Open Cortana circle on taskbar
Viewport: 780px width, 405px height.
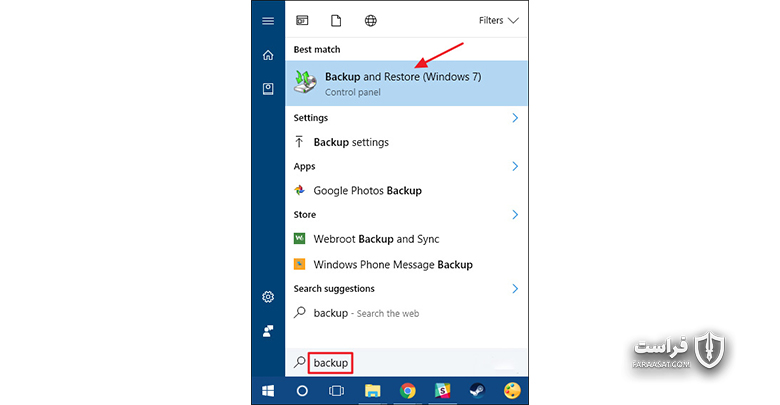(302, 391)
